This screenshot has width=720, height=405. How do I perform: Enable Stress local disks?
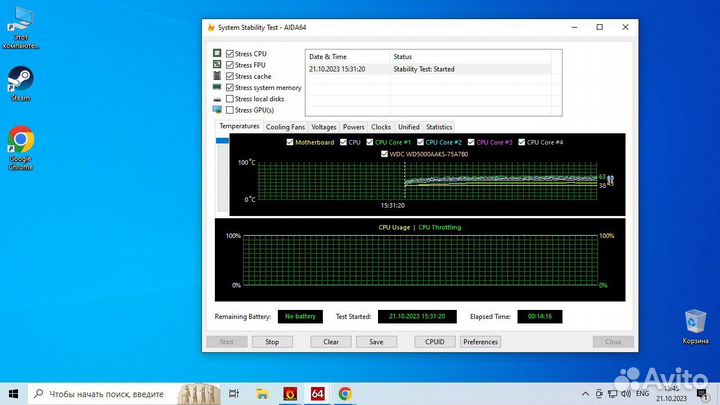pos(230,99)
